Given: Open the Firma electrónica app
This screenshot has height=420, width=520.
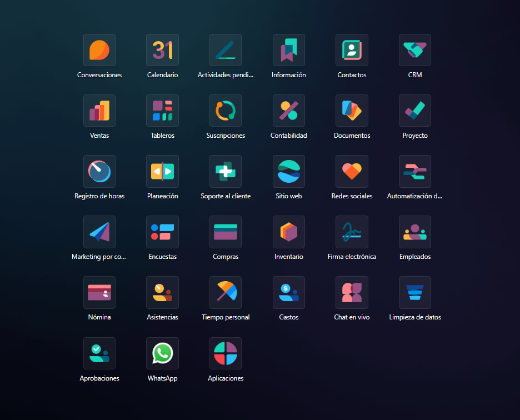Looking at the screenshot, I should point(352,232).
